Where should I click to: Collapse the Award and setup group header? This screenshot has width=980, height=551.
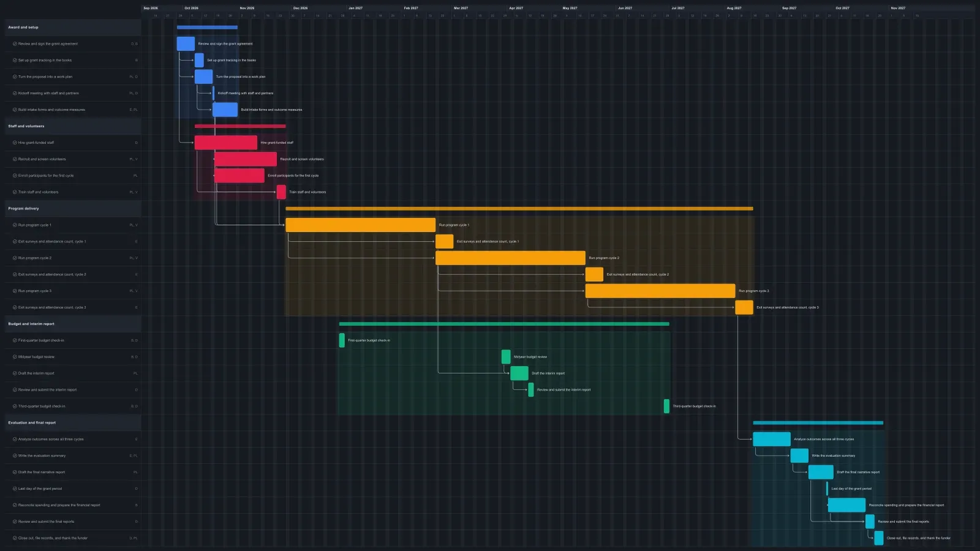tap(73, 28)
